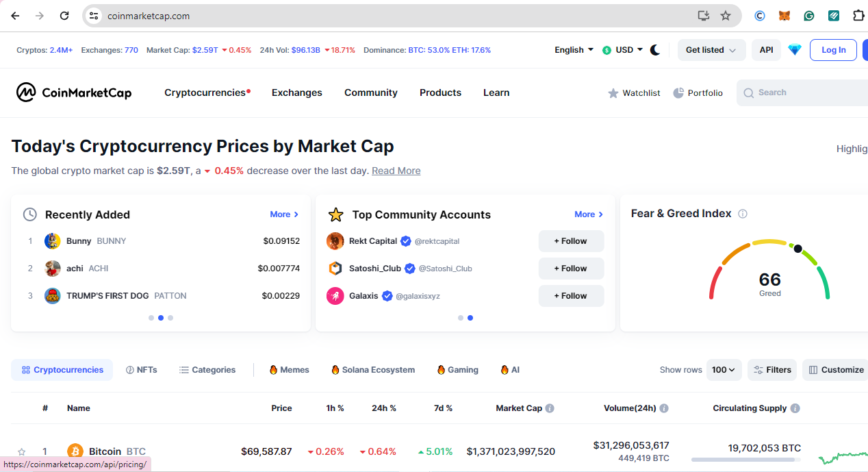
Task: Open the USD currency dropdown
Action: point(623,50)
